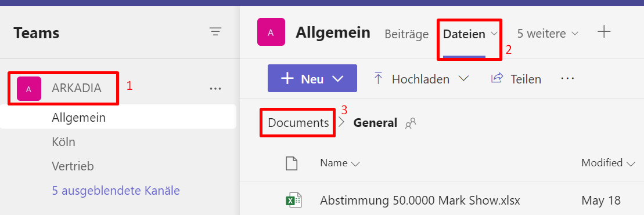Viewport: 644px width, 215px height.
Task: Expand the Dateien tab chevron
Action: [495, 34]
